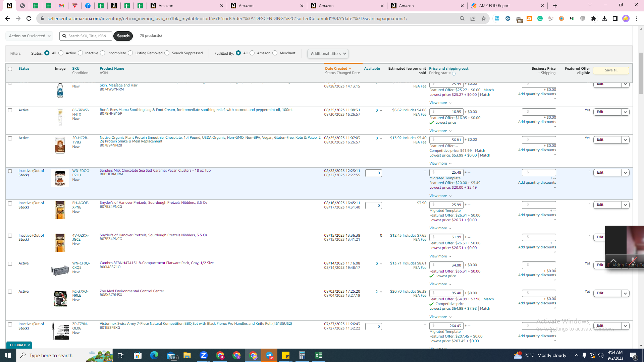Image resolution: width=644 pixels, height=362 pixels.
Task: Show hidden system tray icons
Action: coord(576,355)
